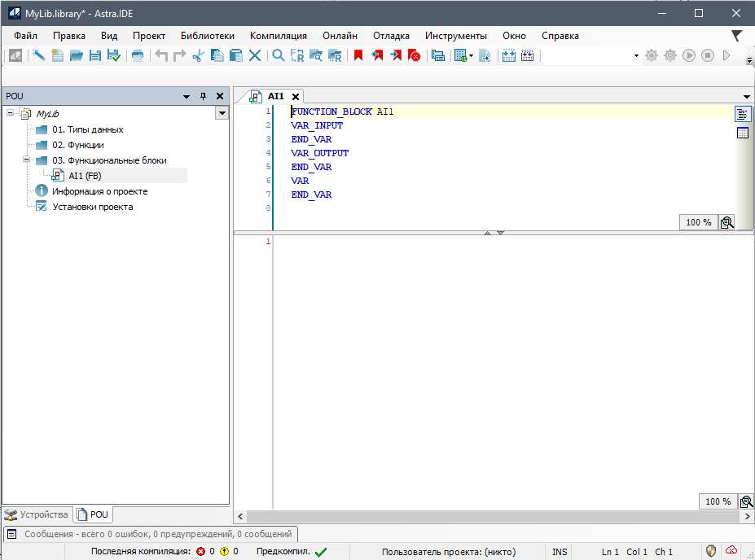Open the dropdown arrow beside MyLib
Image resolution: width=755 pixels, height=560 pixels.
point(222,114)
